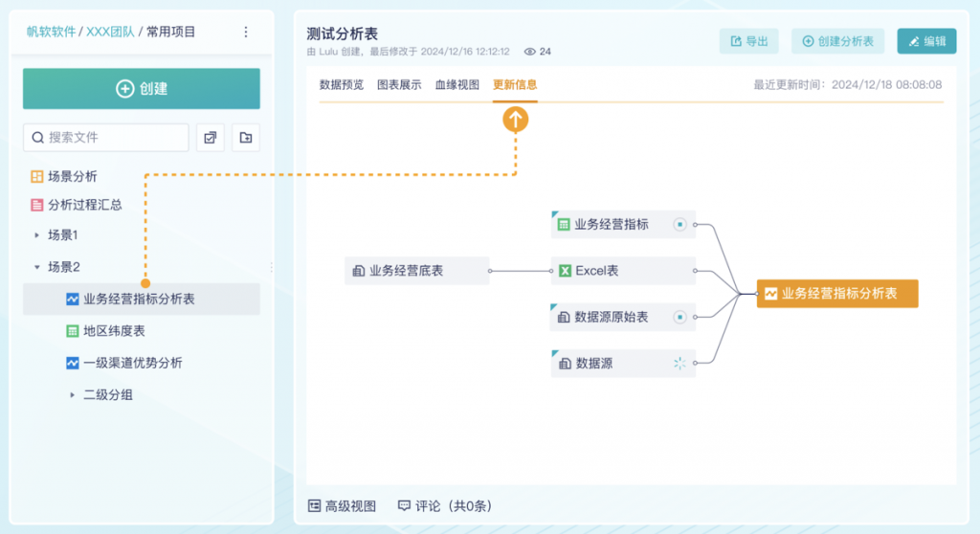Click the batch select checkbox icon
Viewport: 980px width, 534px height.
click(211, 138)
